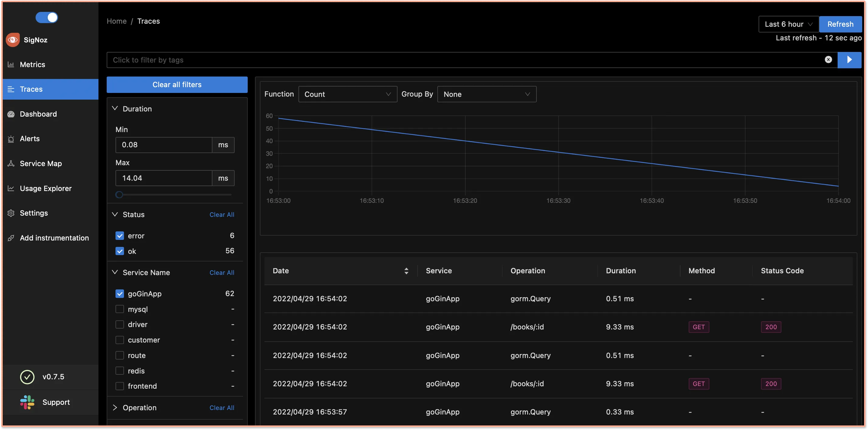Open the Group By None dropdown
This screenshot has width=868, height=430.
point(487,94)
